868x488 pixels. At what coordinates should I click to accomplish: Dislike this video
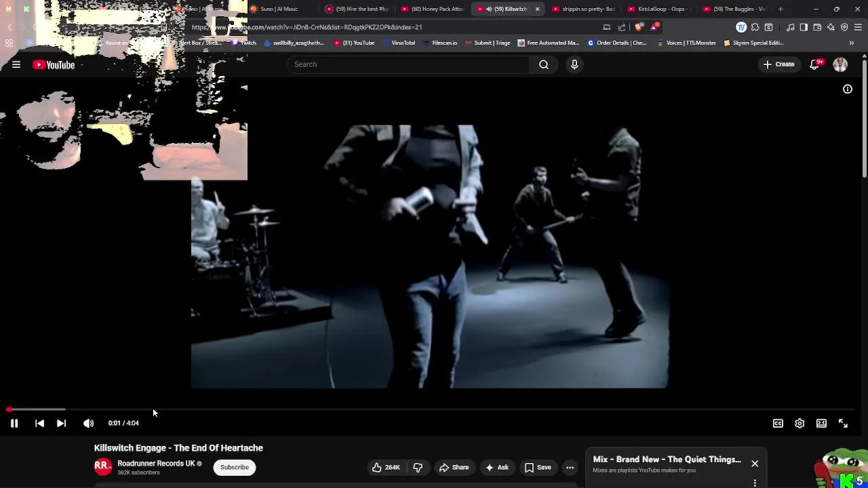pyautogui.click(x=418, y=467)
